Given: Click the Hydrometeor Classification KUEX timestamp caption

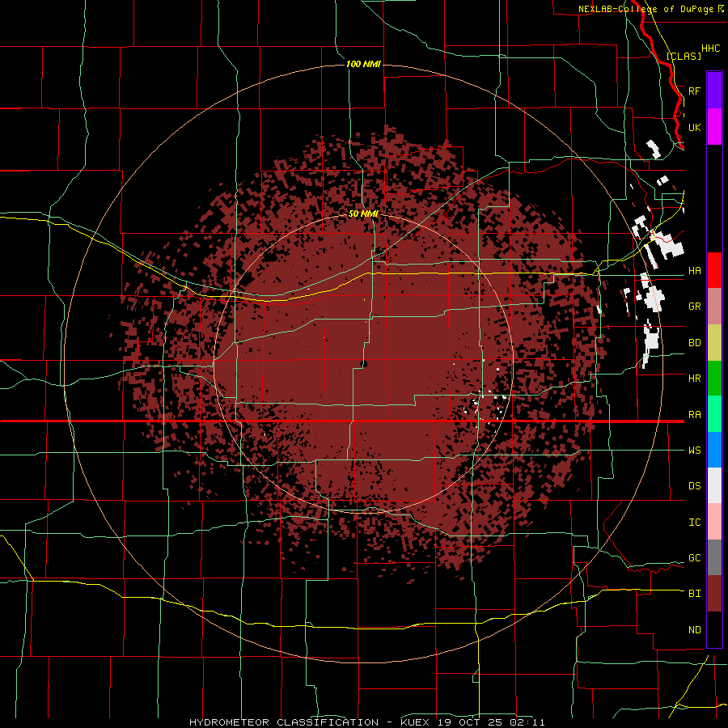Looking at the screenshot, I should (366, 722).
